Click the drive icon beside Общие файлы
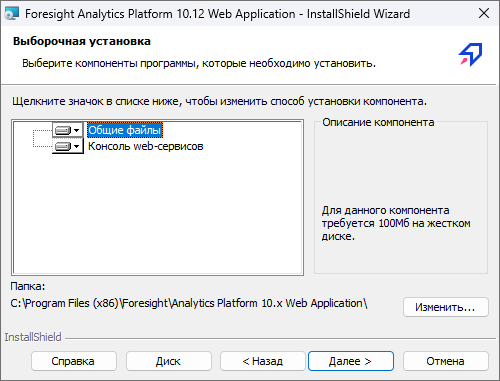Screen dimensions: 500x381 63,130
